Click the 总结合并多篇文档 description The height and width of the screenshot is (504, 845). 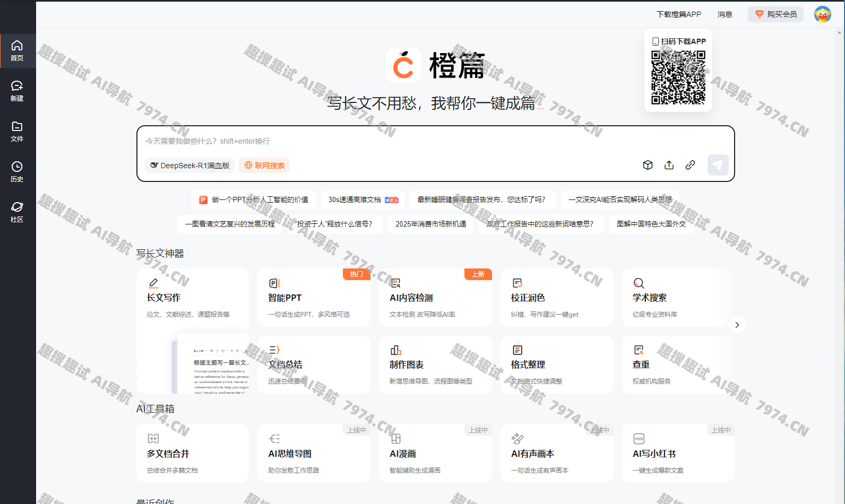[x=172, y=471]
